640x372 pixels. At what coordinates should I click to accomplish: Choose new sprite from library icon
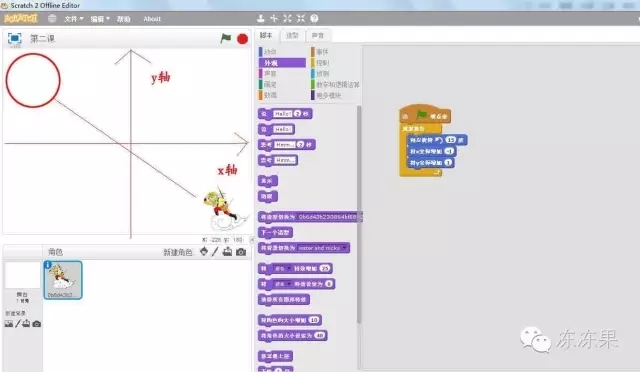[x=204, y=252]
